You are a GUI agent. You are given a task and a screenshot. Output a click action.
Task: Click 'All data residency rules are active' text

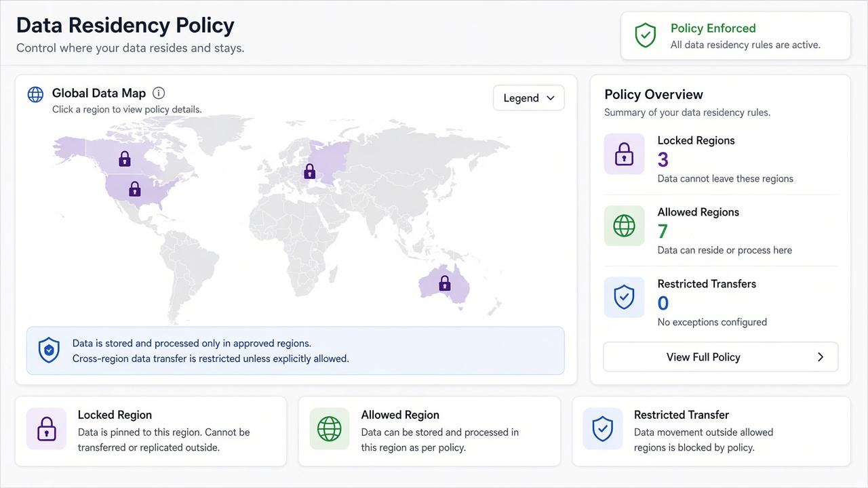click(x=745, y=45)
